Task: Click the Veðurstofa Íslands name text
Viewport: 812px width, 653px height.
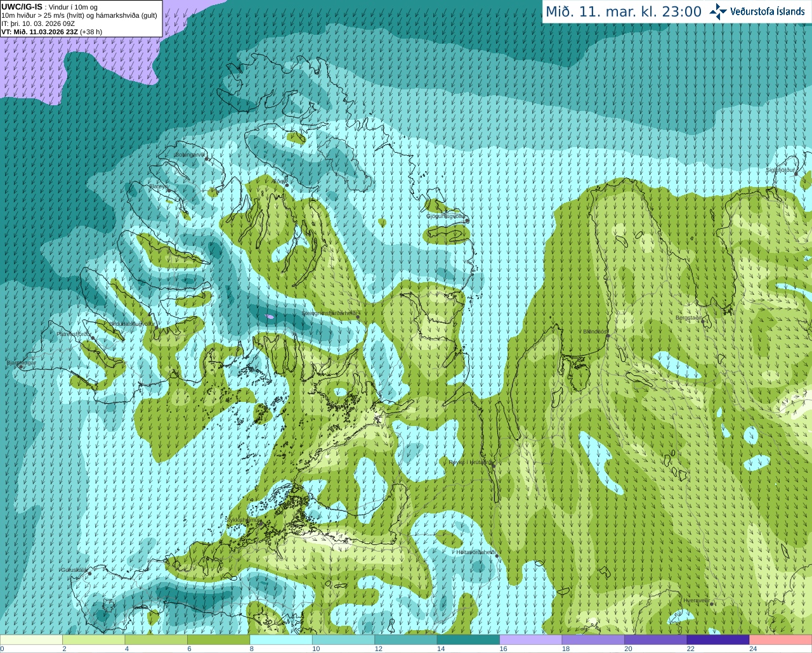Action: (x=768, y=11)
